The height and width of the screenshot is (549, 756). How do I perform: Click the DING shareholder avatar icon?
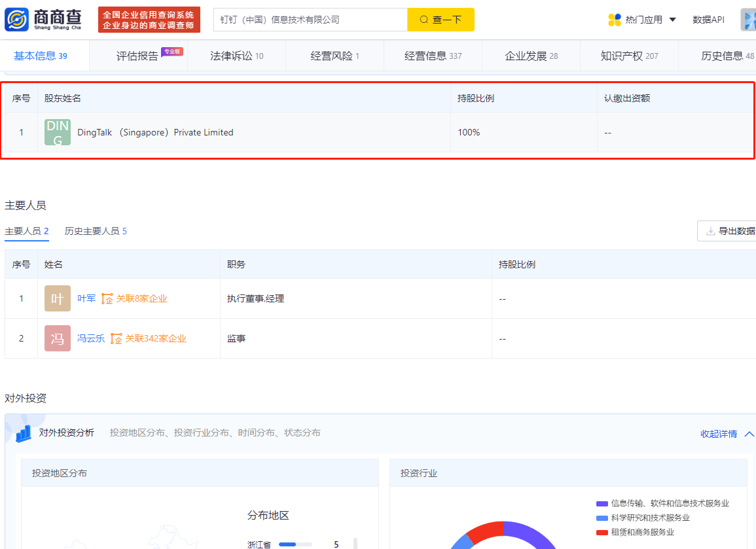click(x=58, y=132)
